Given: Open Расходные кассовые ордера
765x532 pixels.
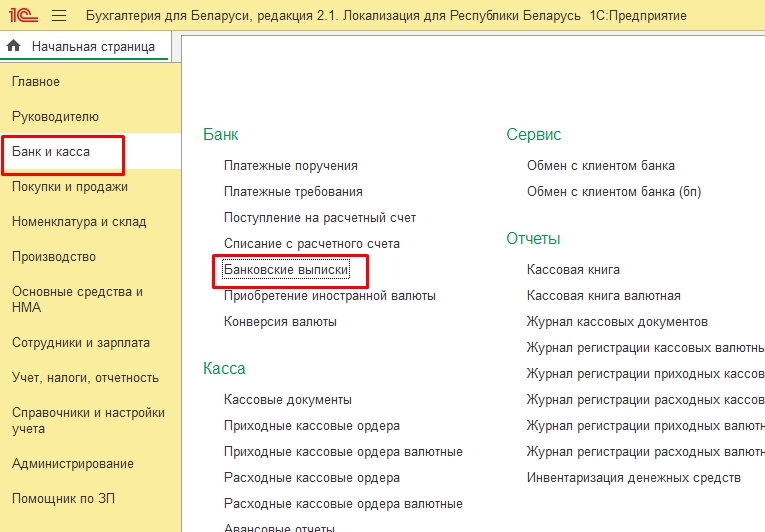Looking at the screenshot, I should click(312, 477).
